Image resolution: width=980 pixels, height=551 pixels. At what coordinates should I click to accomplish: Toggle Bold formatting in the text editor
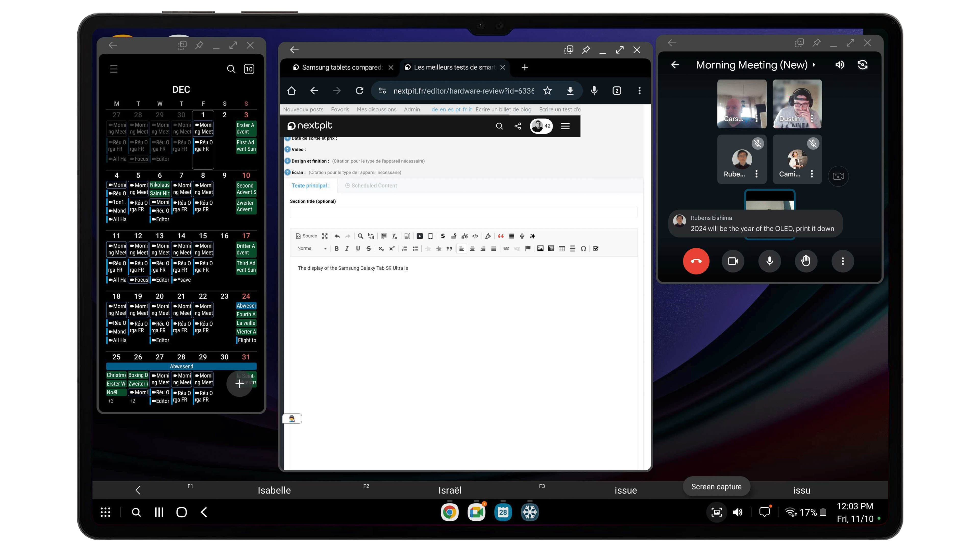(x=336, y=248)
